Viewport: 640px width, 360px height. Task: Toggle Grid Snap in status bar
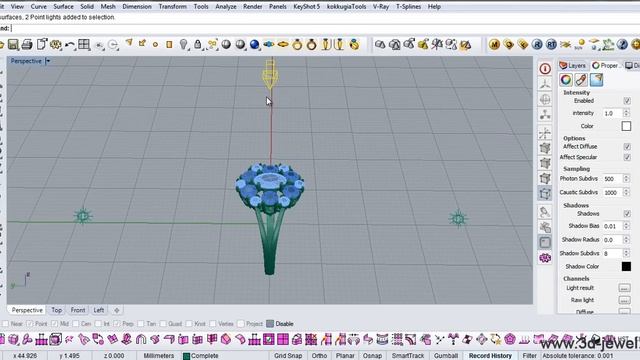coord(288,356)
